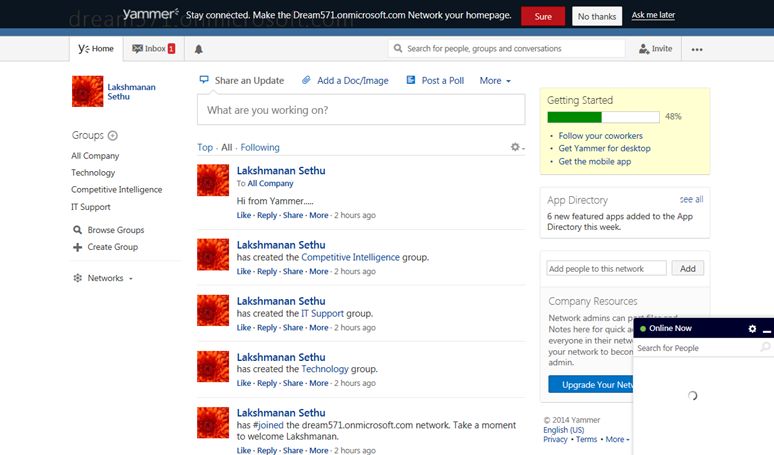This screenshot has height=455, width=774.
Task: Switch to All feed
Action: point(227,147)
